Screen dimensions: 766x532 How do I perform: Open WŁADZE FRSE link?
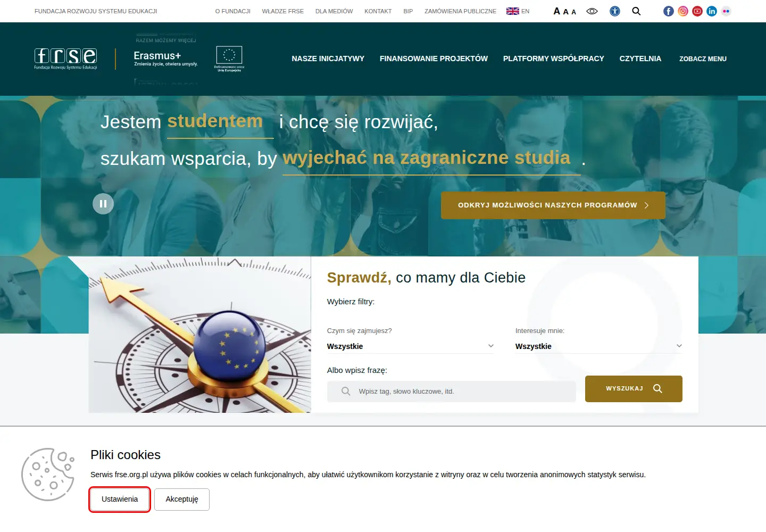(x=283, y=11)
